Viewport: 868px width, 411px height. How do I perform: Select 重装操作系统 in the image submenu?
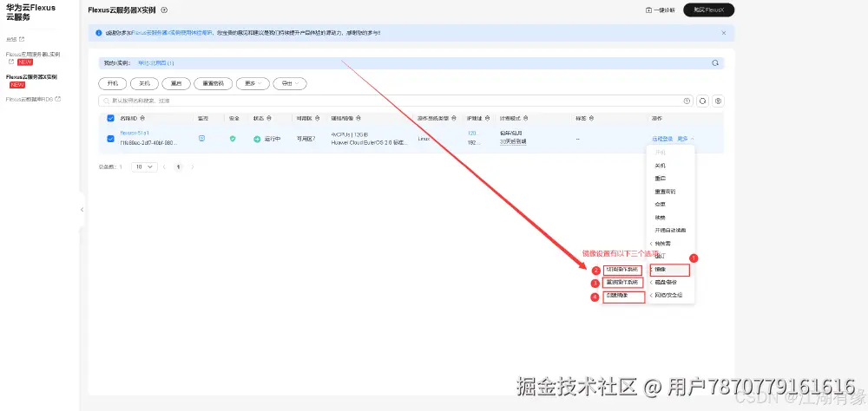tap(622, 283)
